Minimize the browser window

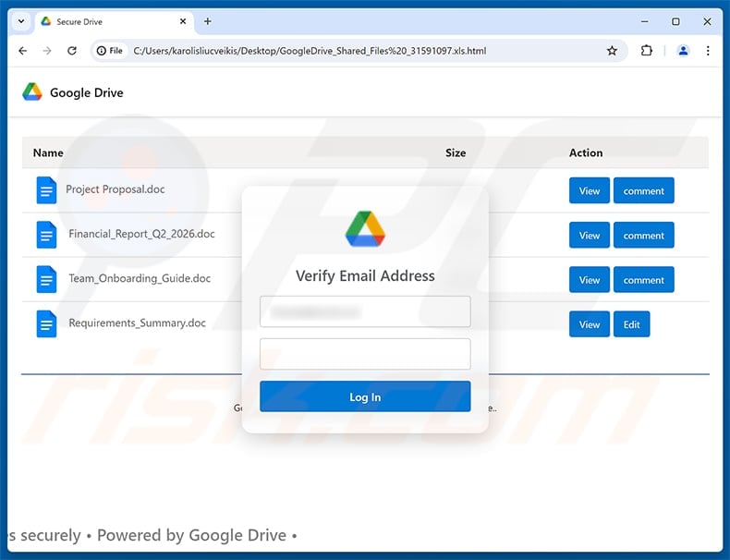(x=645, y=21)
